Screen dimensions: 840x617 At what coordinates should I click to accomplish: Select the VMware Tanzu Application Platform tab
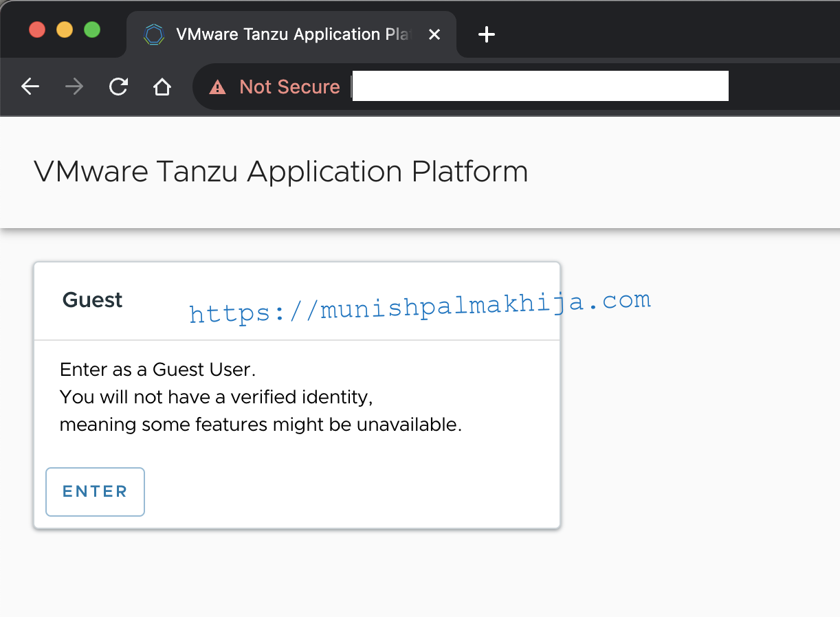point(292,34)
